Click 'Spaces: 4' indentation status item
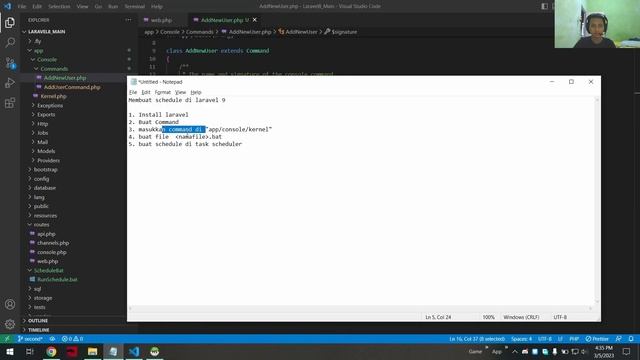The width and height of the screenshot is (640, 360). 522,339
